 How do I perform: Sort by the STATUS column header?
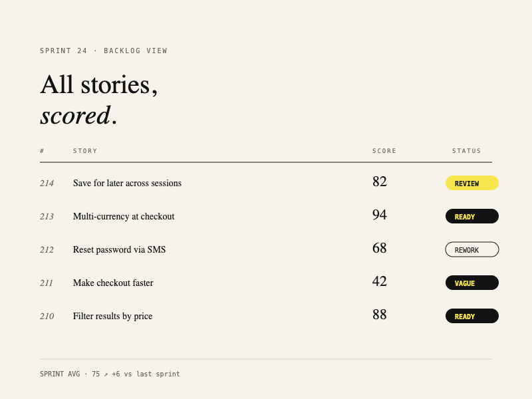pyautogui.click(x=466, y=151)
